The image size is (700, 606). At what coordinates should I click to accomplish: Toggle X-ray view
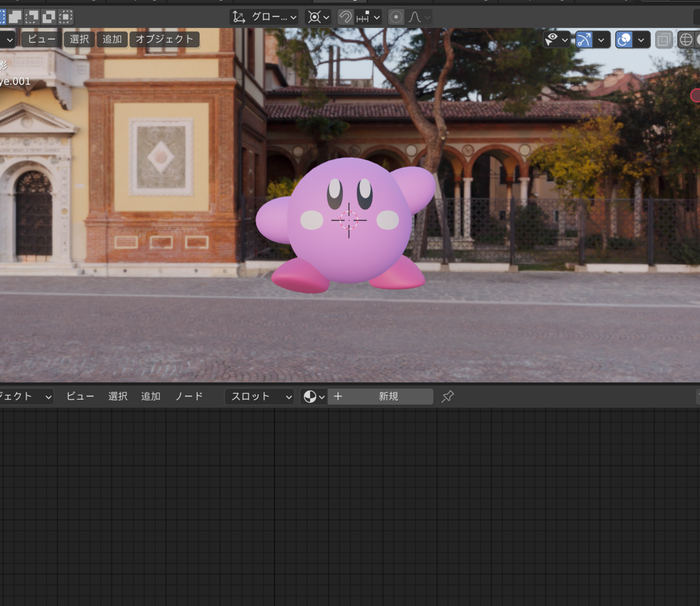point(663,40)
